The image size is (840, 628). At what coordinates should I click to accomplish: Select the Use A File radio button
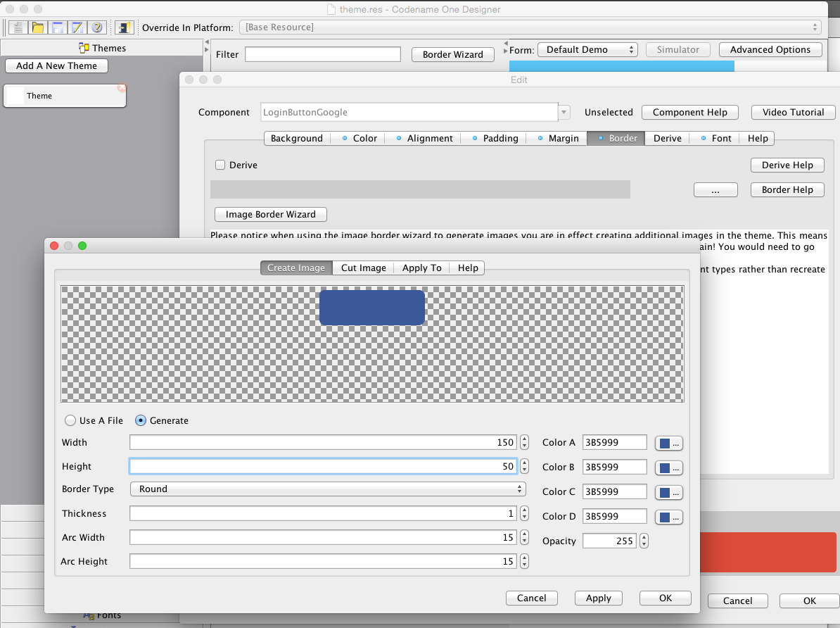tap(70, 420)
